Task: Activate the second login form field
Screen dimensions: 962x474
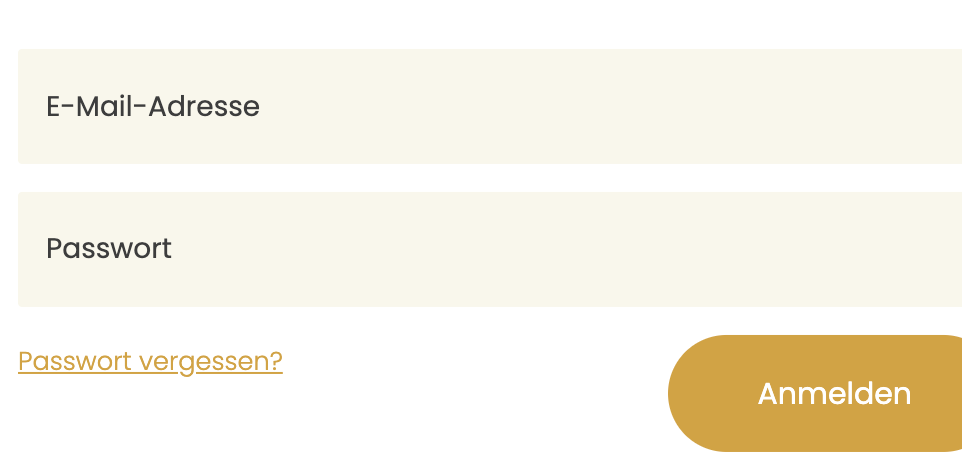Action: [490, 249]
